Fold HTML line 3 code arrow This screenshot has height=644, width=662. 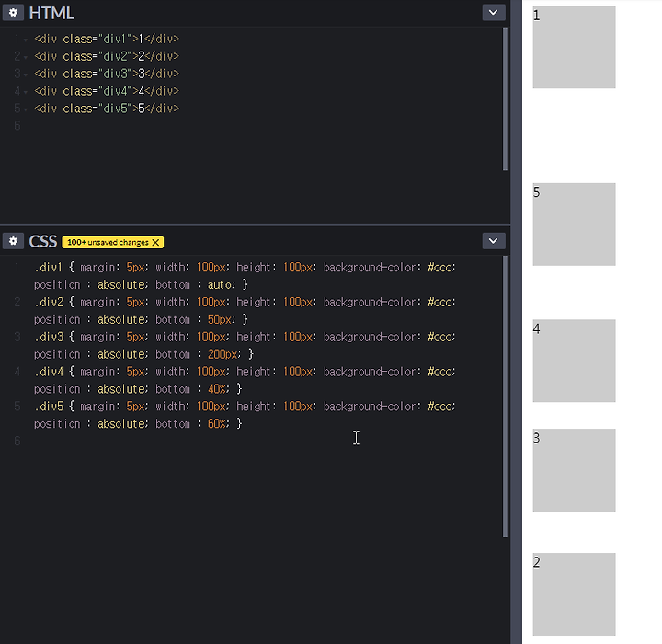(26, 75)
